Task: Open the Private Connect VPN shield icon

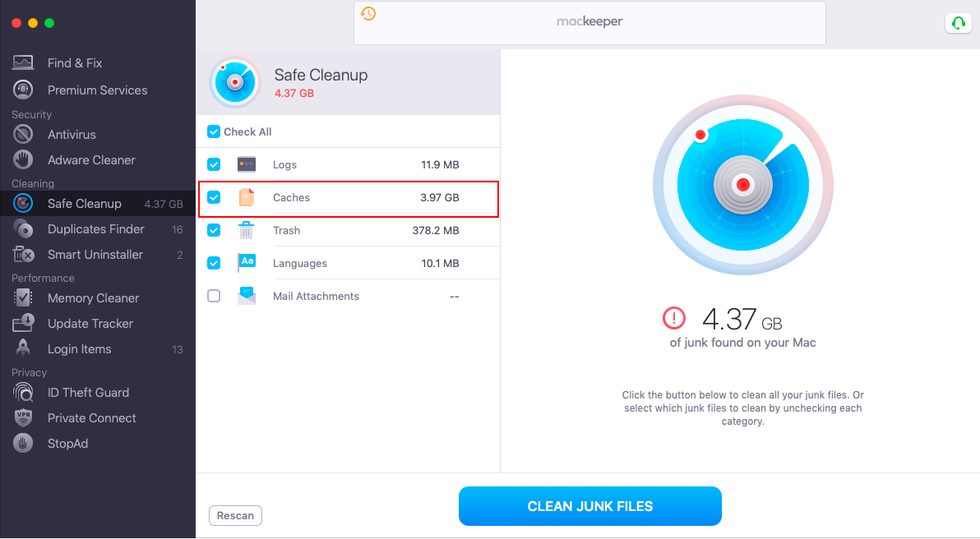Action: [x=23, y=418]
